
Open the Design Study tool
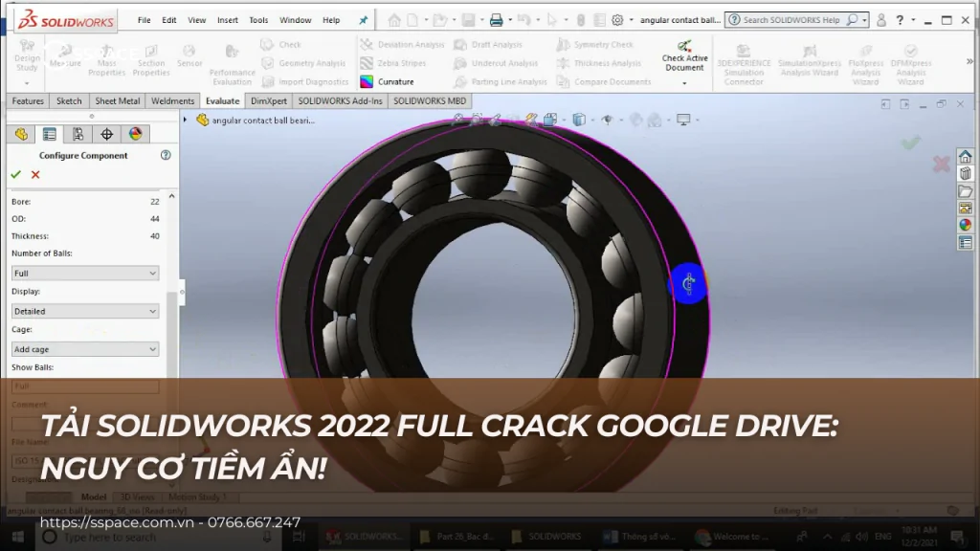tap(27, 55)
